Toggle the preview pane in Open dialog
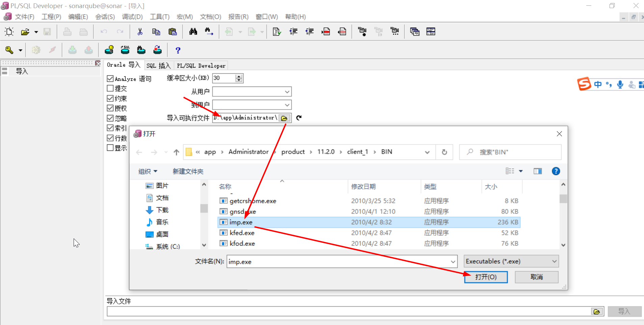The image size is (644, 325). pyautogui.click(x=538, y=171)
